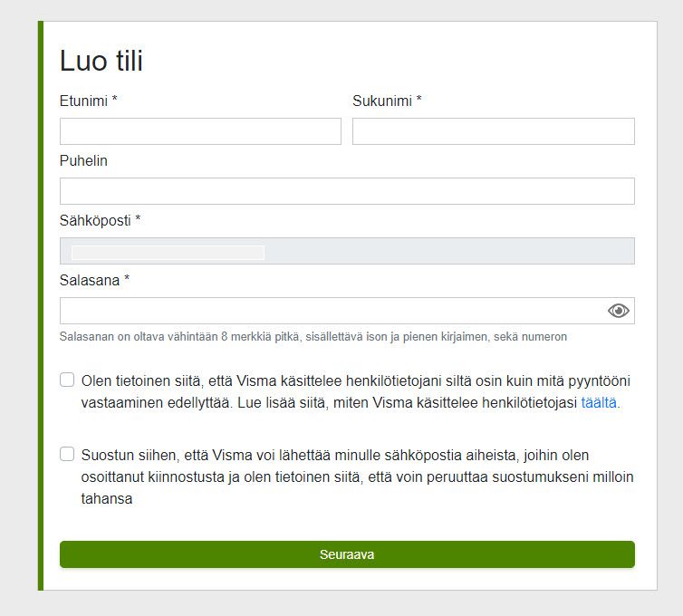Click the Puhelin label text
Screen dimensions: 683x616
(83, 160)
